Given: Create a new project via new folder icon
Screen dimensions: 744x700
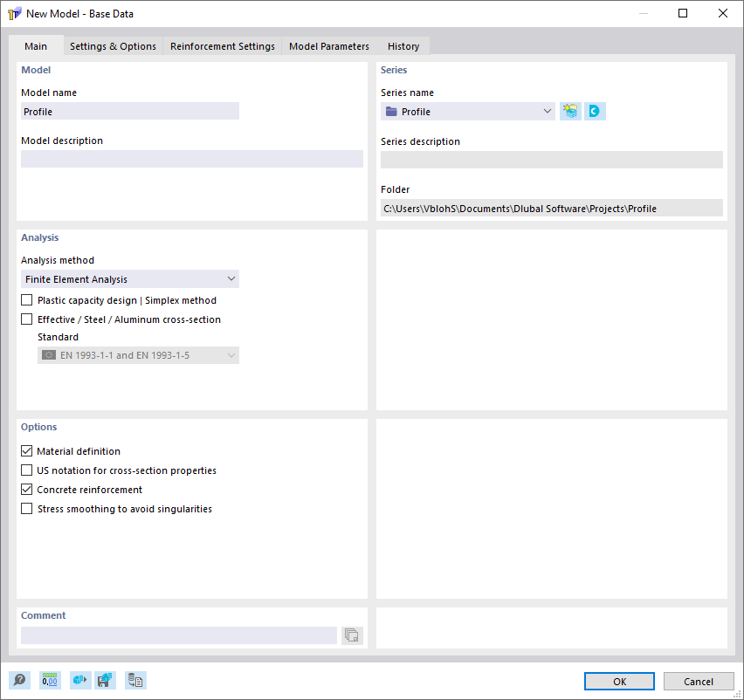Looking at the screenshot, I should pos(569,111).
